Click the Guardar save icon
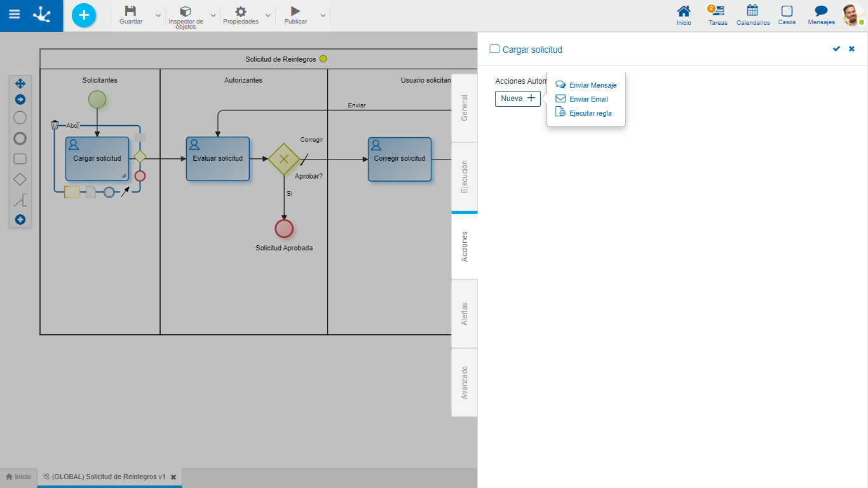This screenshot has width=868, height=488. click(130, 11)
